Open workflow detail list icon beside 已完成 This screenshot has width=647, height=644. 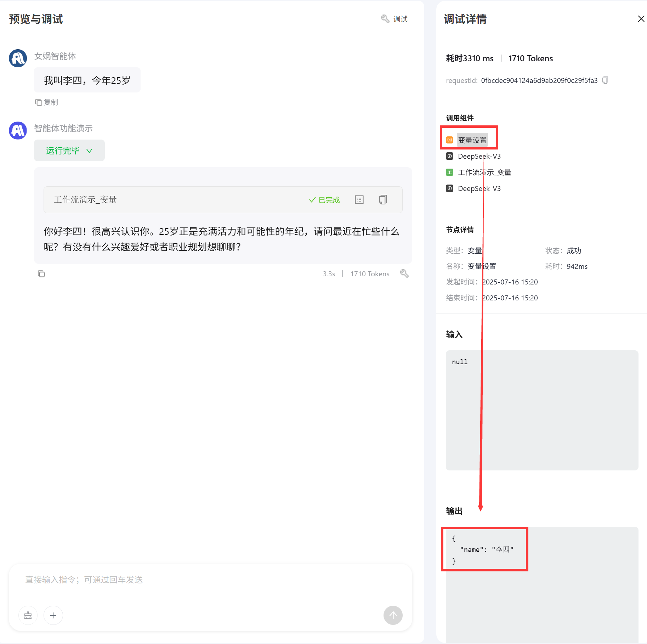359,200
